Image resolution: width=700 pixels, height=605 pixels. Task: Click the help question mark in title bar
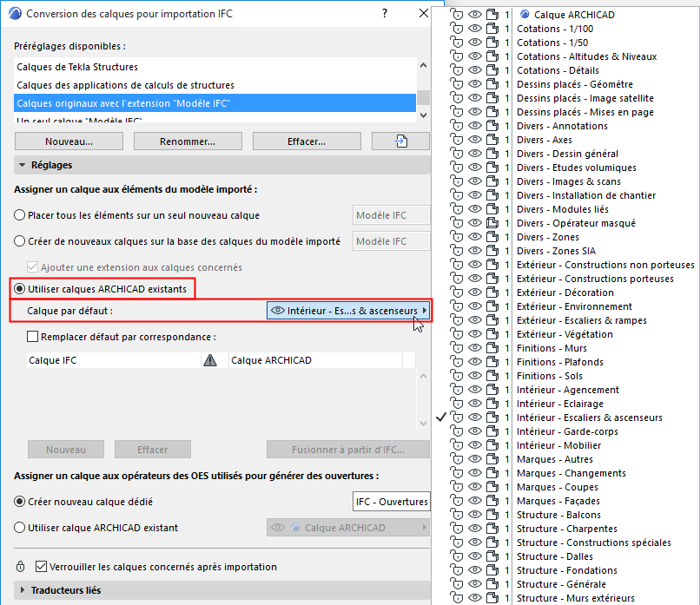(385, 13)
